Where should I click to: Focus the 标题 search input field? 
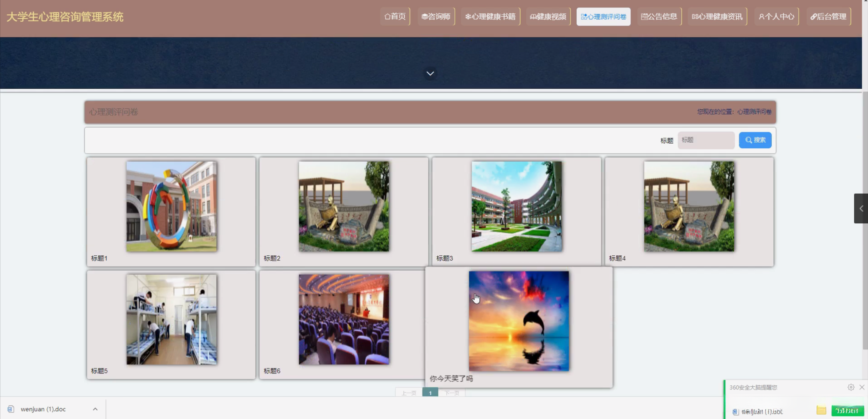(706, 140)
